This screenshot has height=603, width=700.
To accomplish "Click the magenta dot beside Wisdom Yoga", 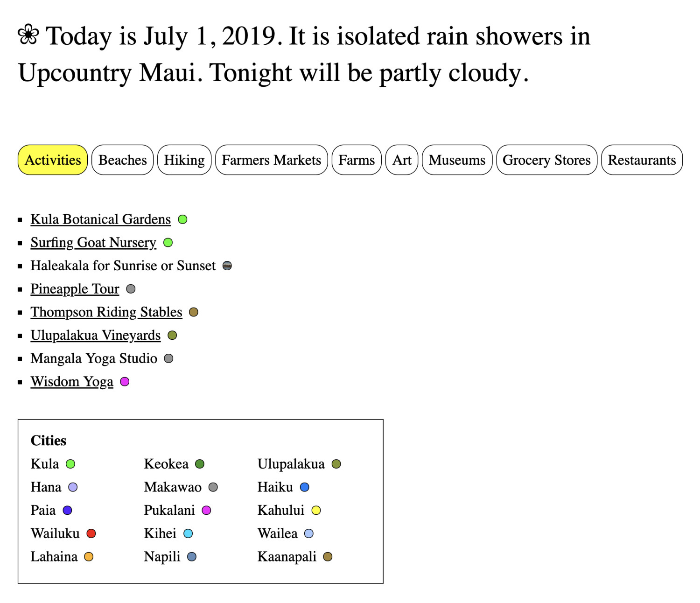I will click(x=125, y=382).
